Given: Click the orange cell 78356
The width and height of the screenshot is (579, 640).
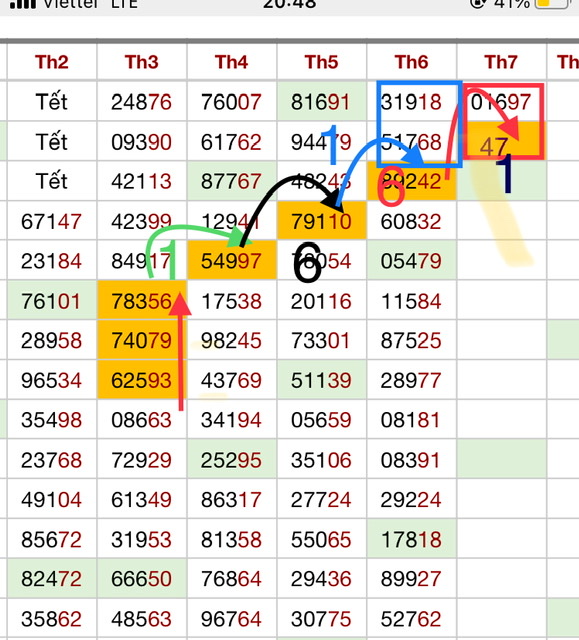Looking at the screenshot, I should [142, 300].
